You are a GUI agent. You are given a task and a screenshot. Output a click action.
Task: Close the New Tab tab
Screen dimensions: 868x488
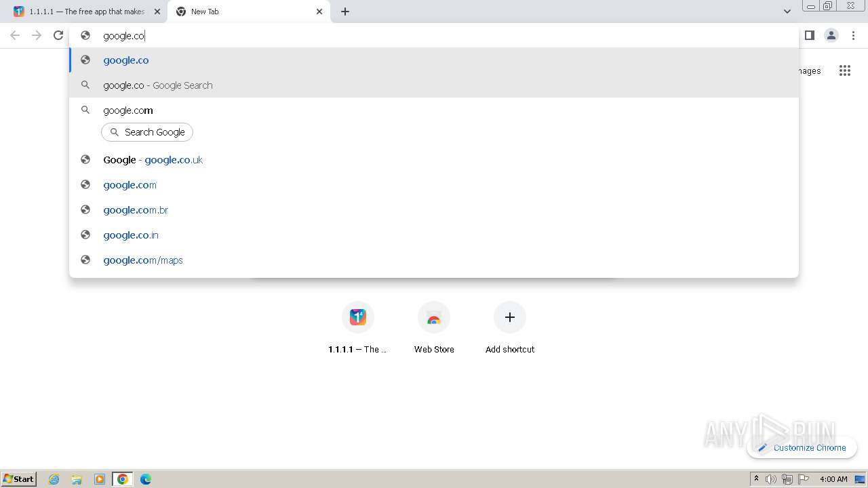(x=319, y=12)
